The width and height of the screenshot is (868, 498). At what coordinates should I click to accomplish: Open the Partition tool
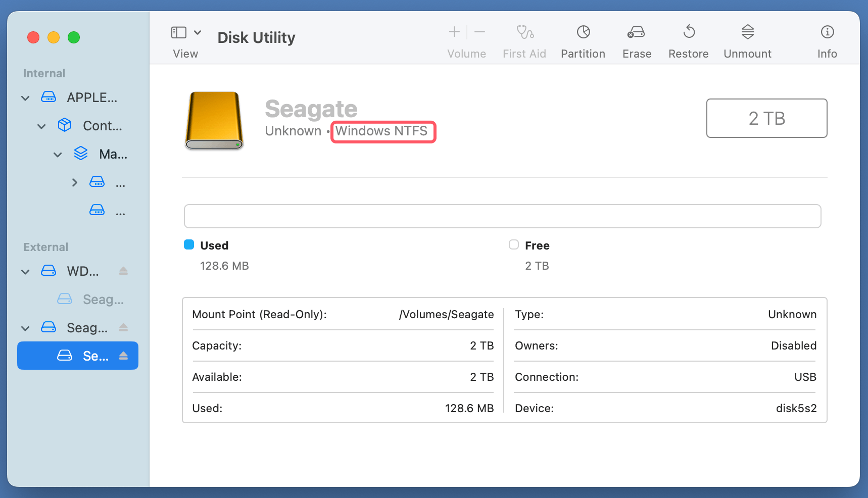pyautogui.click(x=583, y=40)
